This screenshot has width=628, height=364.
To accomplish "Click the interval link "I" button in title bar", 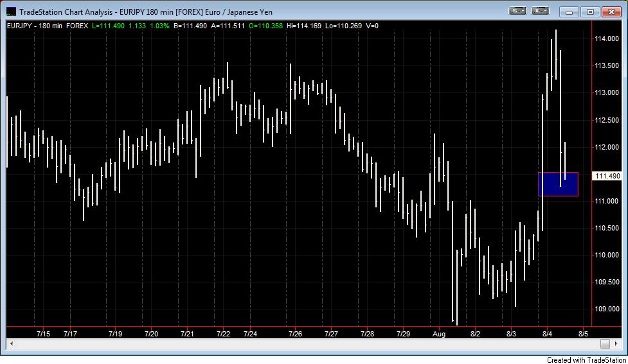I will tap(540, 11).
